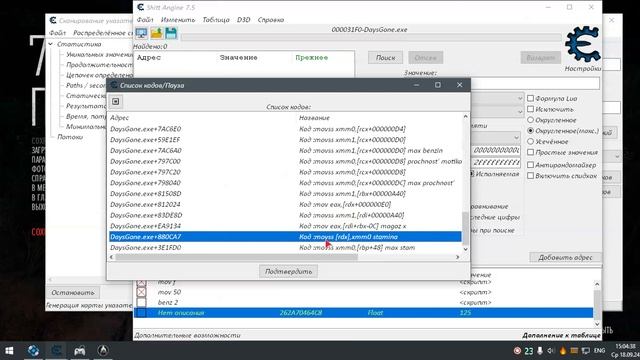Click the scan progress bar under the title

pyautogui.click(x=371, y=38)
